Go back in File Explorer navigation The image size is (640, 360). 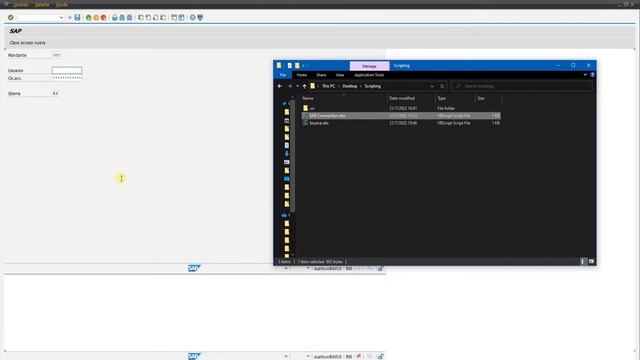pos(280,86)
